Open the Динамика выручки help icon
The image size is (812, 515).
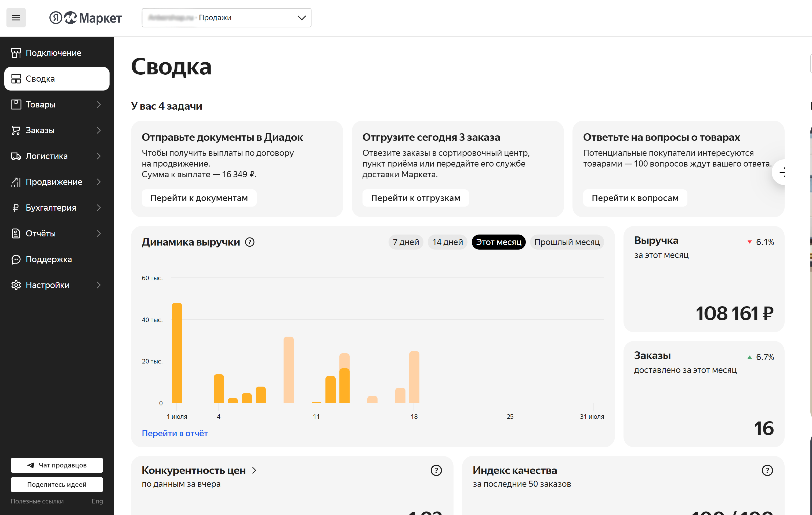[x=249, y=242]
